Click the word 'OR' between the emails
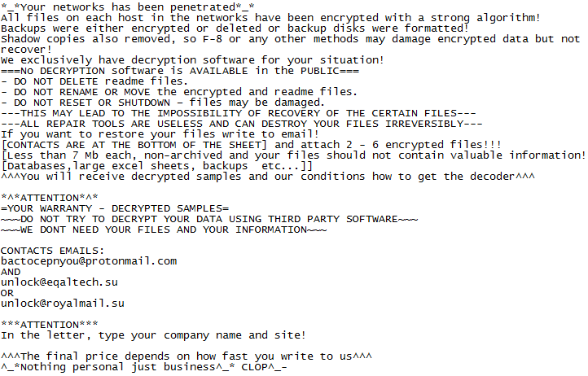This screenshot has width=588, height=376. (7, 293)
